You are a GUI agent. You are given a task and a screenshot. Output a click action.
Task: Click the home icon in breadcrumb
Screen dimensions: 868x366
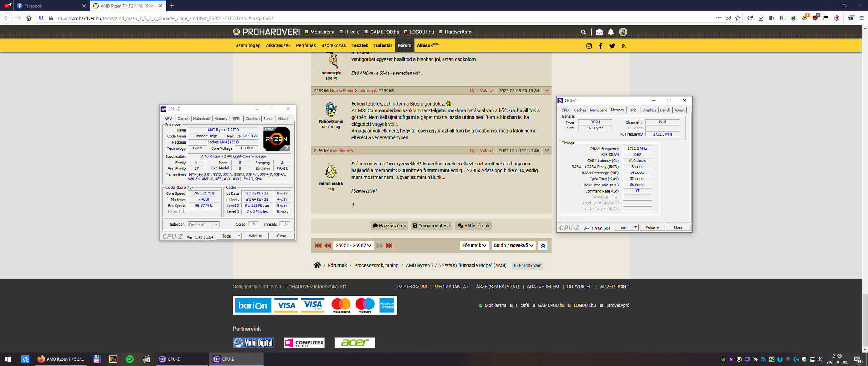click(x=317, y=265)
